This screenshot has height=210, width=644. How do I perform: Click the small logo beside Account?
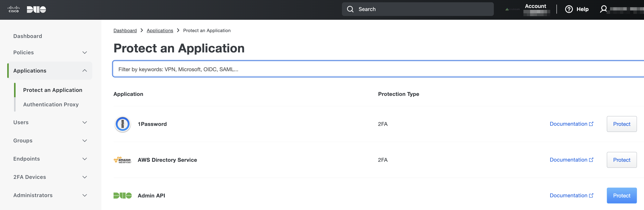tap(512, 9)
